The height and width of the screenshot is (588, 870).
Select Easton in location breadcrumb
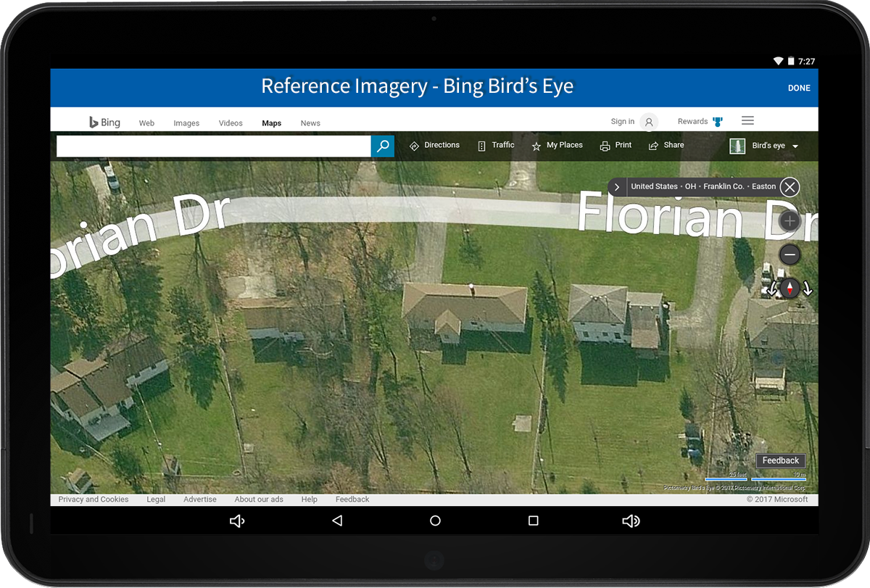763,186
